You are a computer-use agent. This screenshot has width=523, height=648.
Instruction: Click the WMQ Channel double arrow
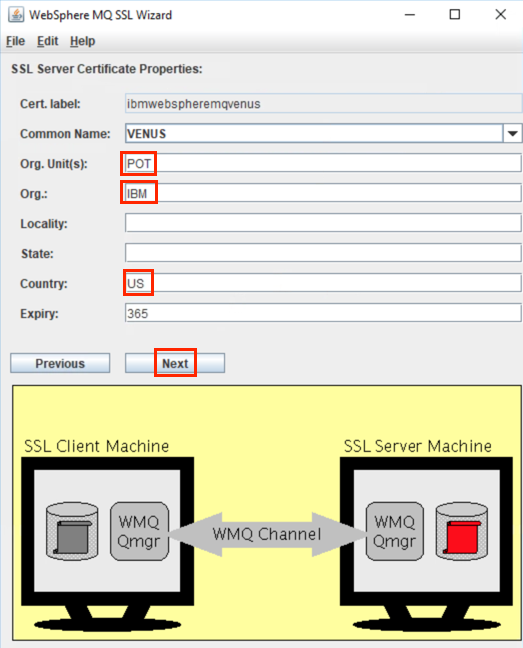[x=267, y=534]
